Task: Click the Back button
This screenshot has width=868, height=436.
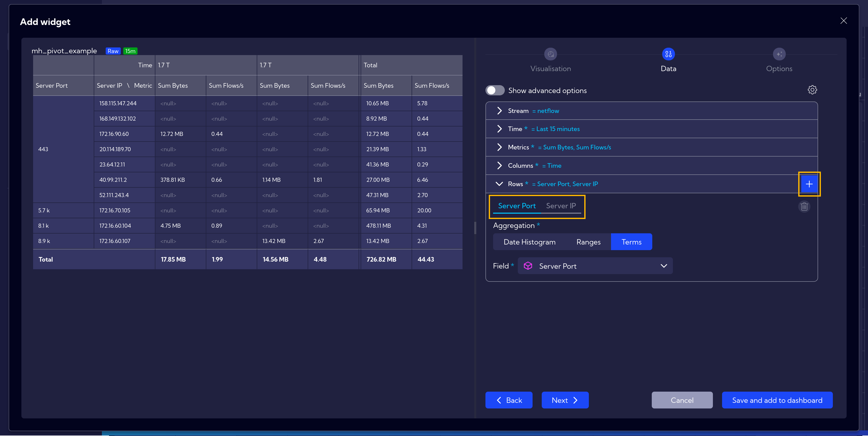Action: (x=509, y=400)
